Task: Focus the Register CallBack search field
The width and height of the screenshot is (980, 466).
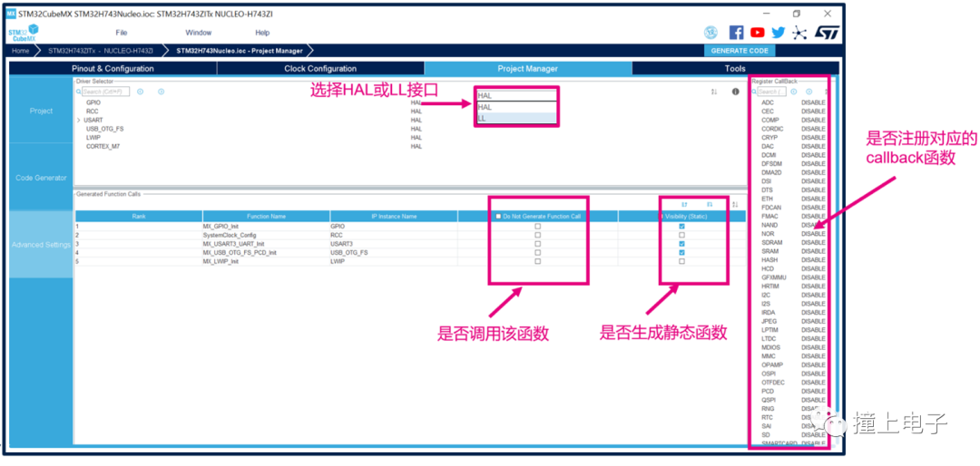Action: [772, 92]
